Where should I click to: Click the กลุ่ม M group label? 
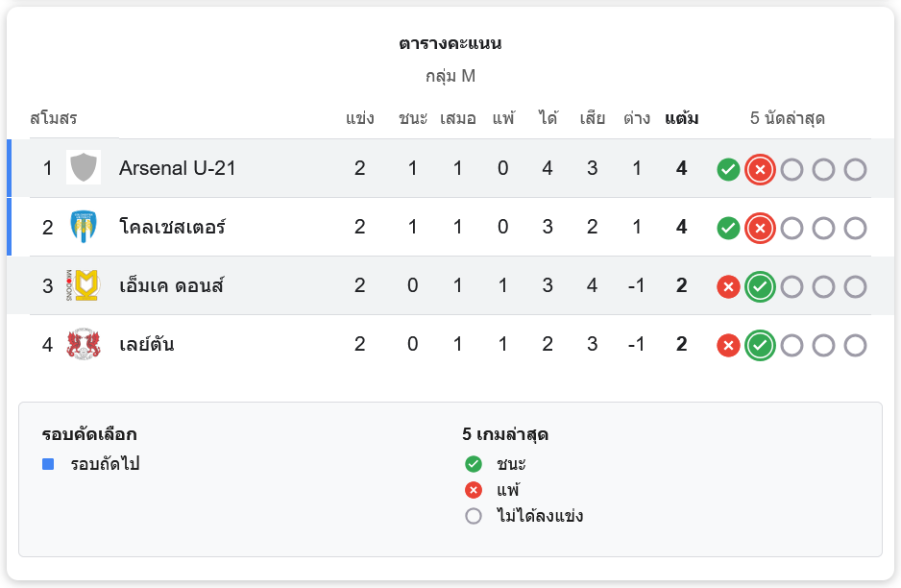point(450,76)
